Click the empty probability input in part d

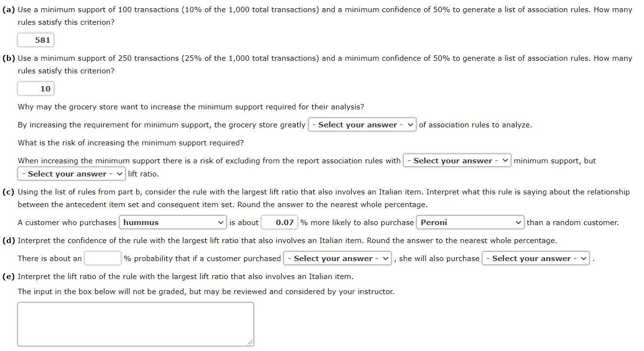click(x=102, y=258)
